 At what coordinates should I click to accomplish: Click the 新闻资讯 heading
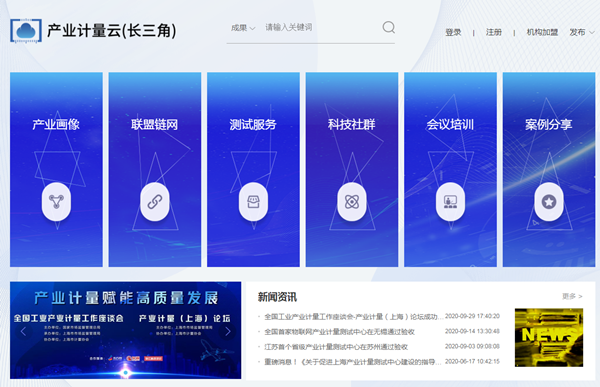tap(277, 297)
